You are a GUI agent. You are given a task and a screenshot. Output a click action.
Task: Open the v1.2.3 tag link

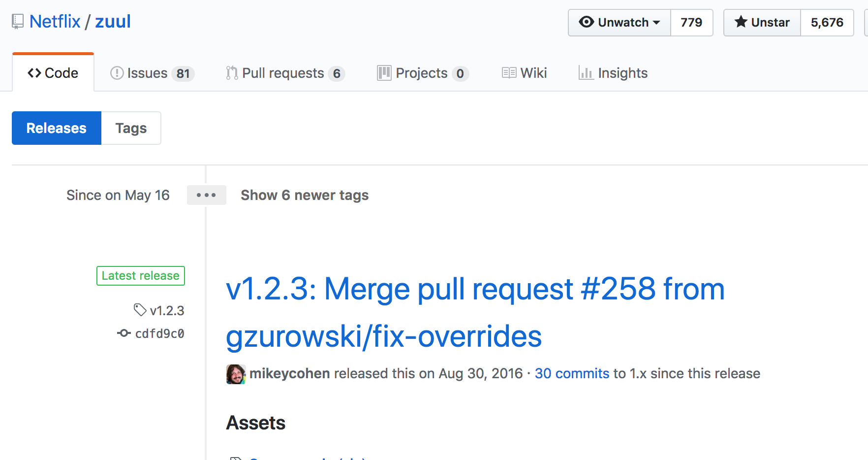click(x=167, y=311)
